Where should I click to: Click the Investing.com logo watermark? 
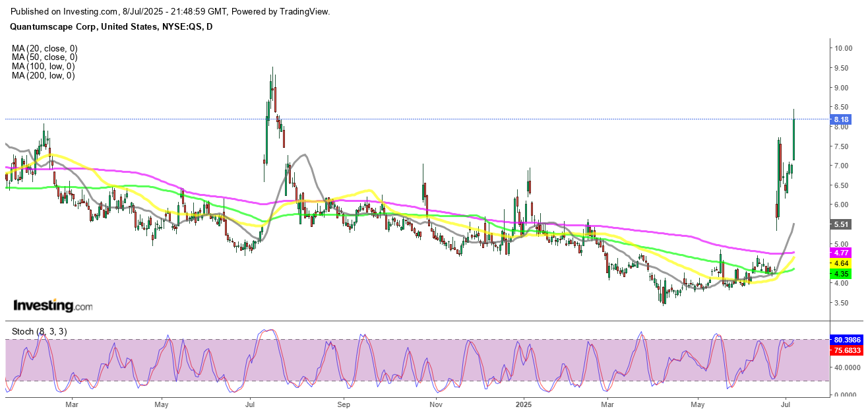53,306
